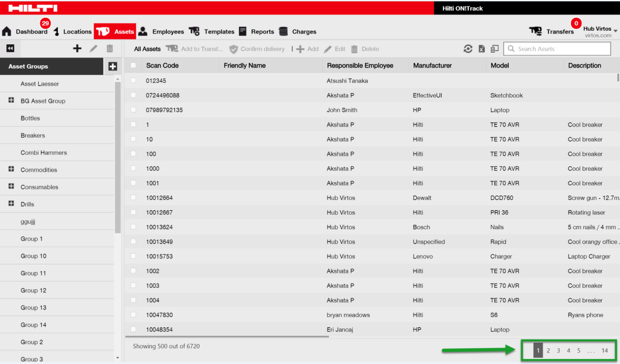Click the Add asset button
620x364 pixels.
pos(307,49)
